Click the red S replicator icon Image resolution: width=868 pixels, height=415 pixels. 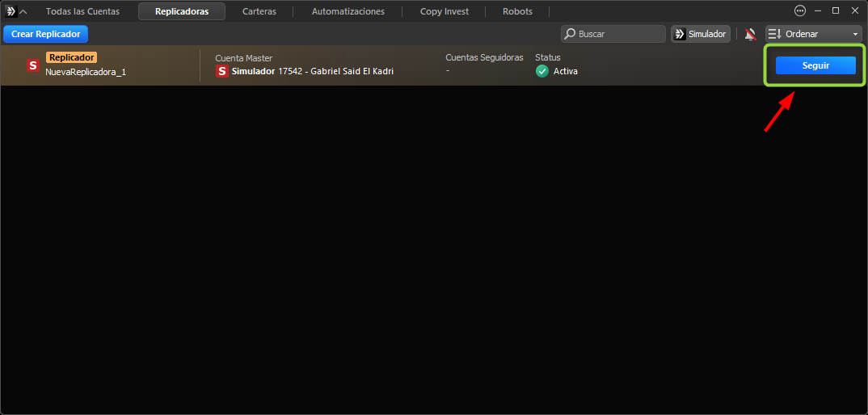click(x=33, y=65)
